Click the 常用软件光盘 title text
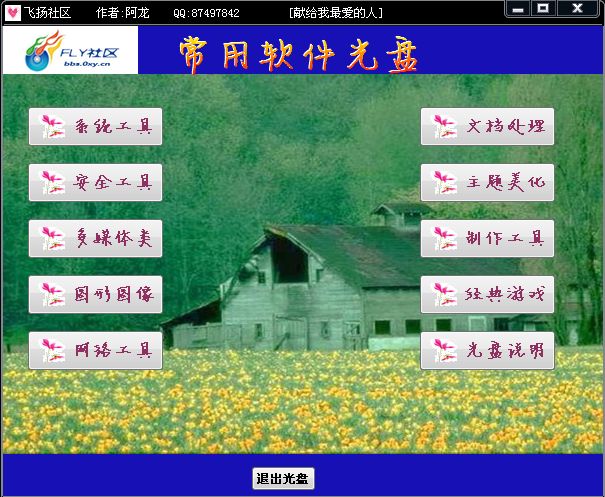The height and width of the screenshot is (497, 605). point(298,56)
